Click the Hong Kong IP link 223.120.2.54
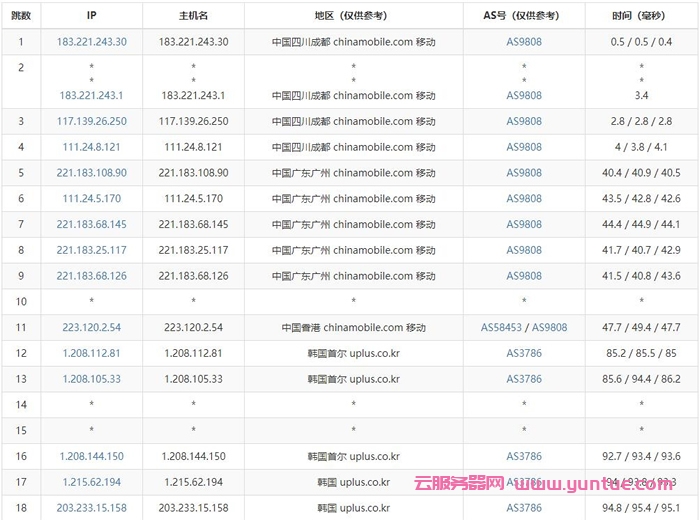 click(x=91, y=327)
